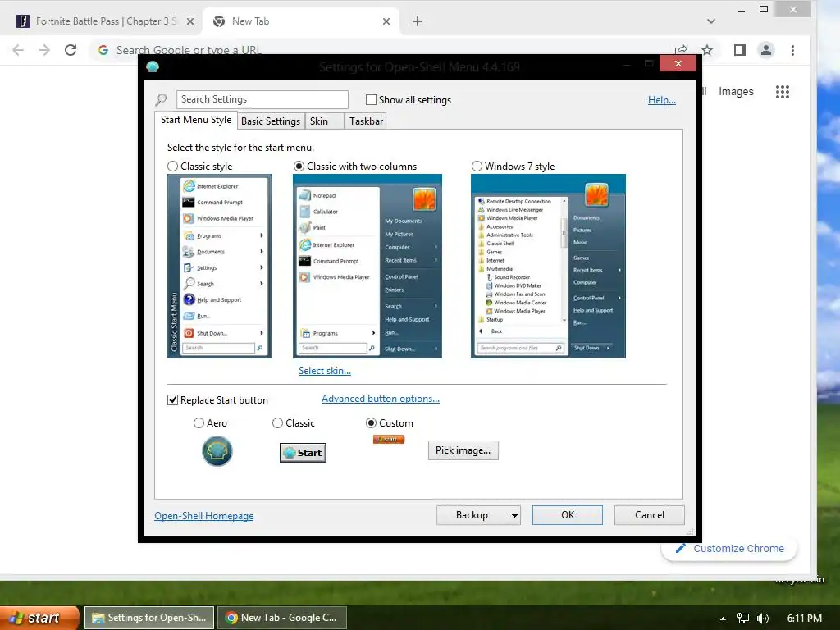
Task: Open the Select skin... link
Action: coord(325,371)
